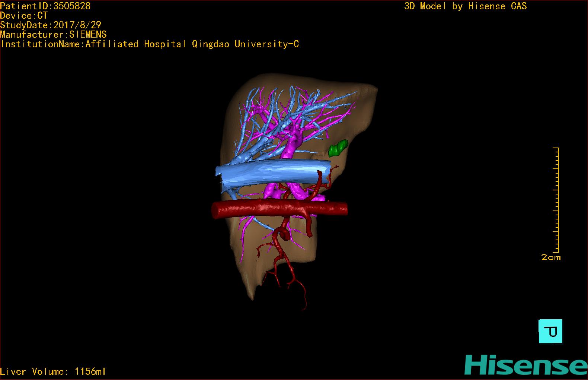Viewport: 588px width, 380px height.
Task: Click the Hisense logo
Action: (x=526, y=365)
